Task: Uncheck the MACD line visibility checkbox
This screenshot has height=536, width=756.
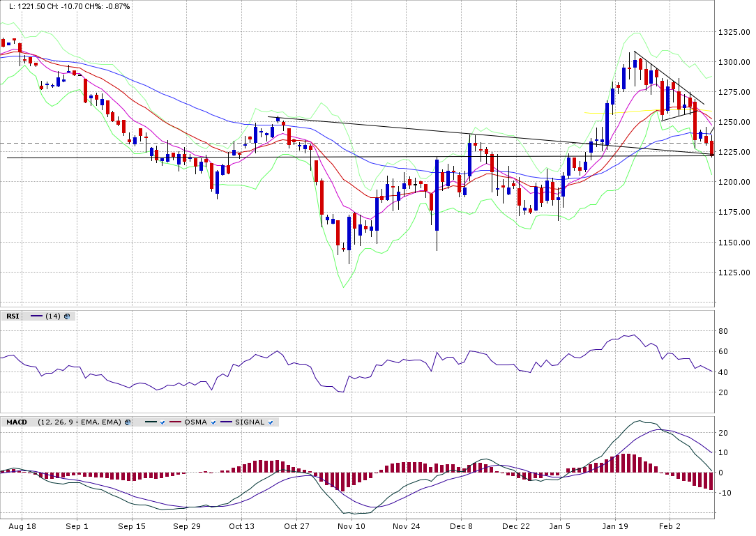Action: click(x=162, y=422)
